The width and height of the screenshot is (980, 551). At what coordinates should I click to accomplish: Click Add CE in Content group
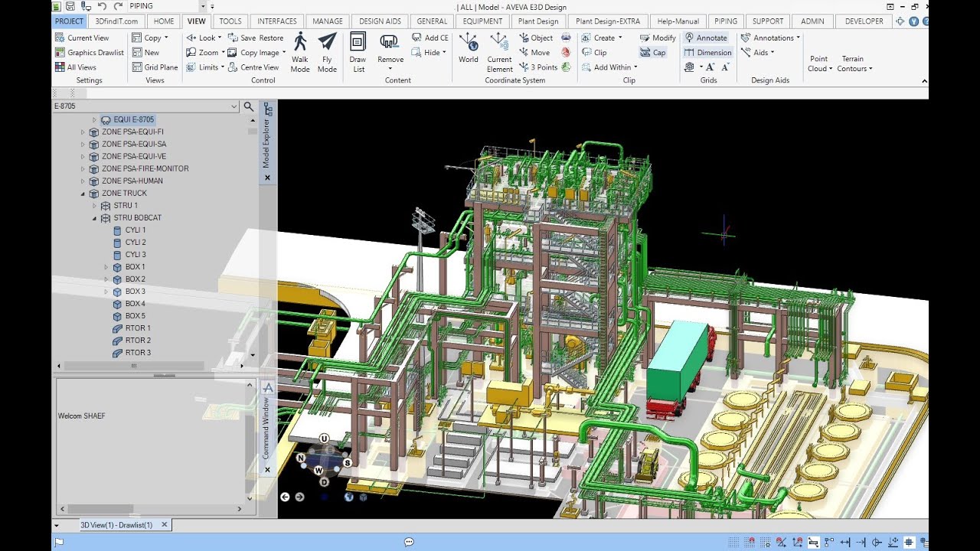tap(430, 37)
